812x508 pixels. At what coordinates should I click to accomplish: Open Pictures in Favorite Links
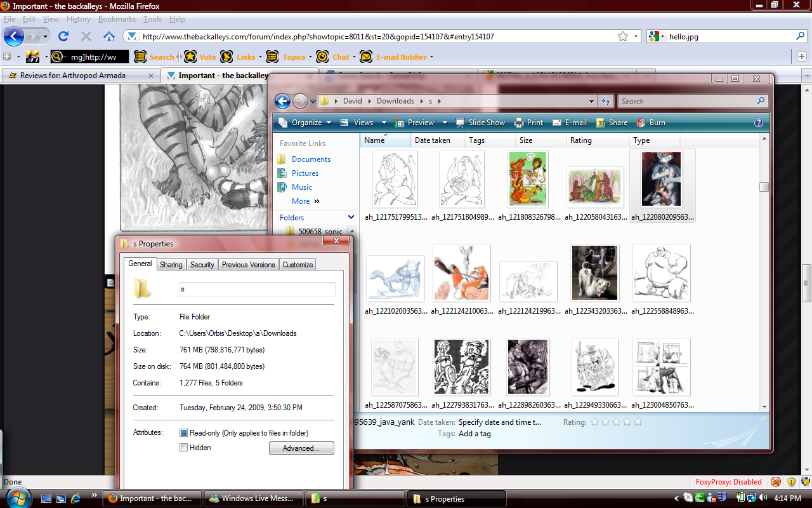click(x=305, y=173)
